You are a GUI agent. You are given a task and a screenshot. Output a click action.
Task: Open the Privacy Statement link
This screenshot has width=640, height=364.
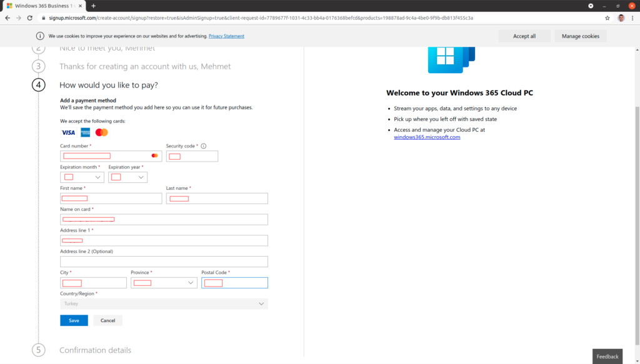coord(226,36)
